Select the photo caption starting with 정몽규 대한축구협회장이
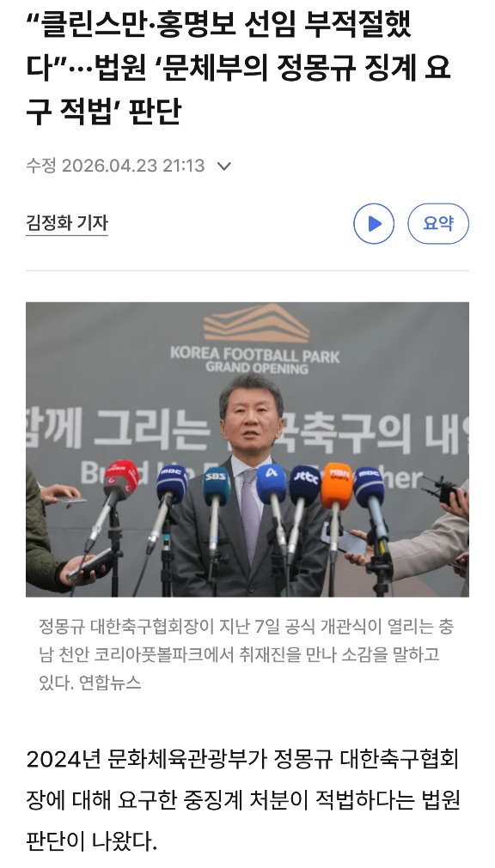The height and width of the screenshot is (868, 495). tap(247, 654)
